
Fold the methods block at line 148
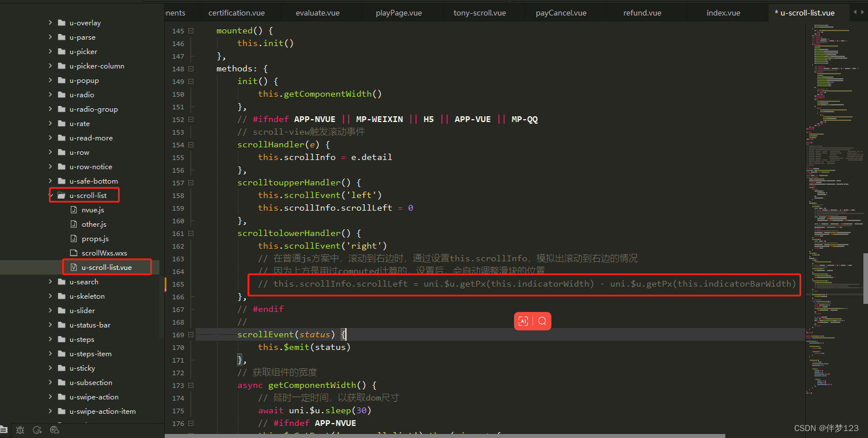pyautogui.click(x=191, y=68)
